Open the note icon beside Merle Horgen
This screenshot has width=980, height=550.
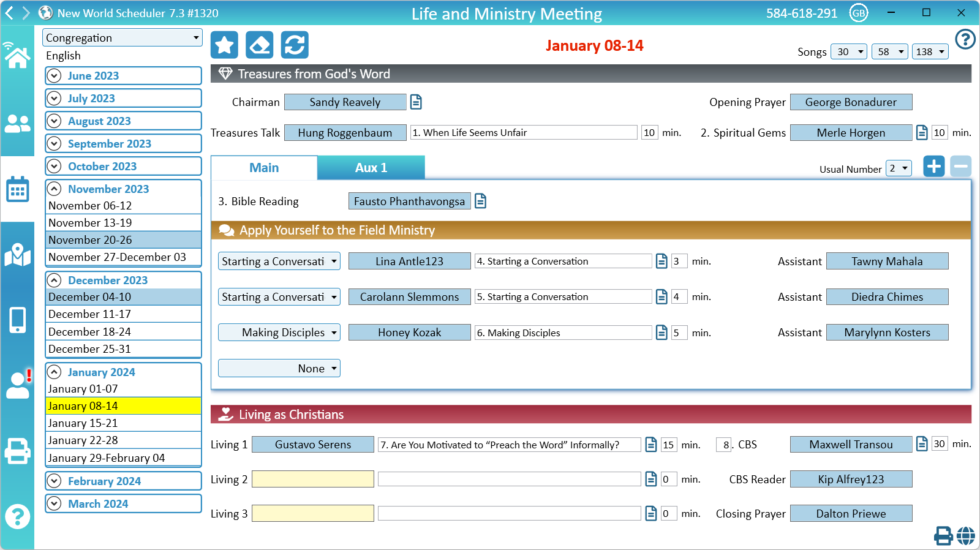coord(922,132)
